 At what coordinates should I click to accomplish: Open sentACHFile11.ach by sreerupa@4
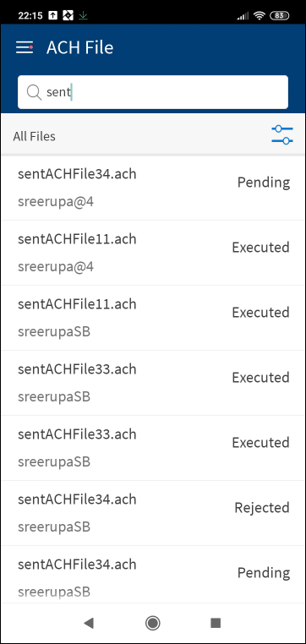153,253
